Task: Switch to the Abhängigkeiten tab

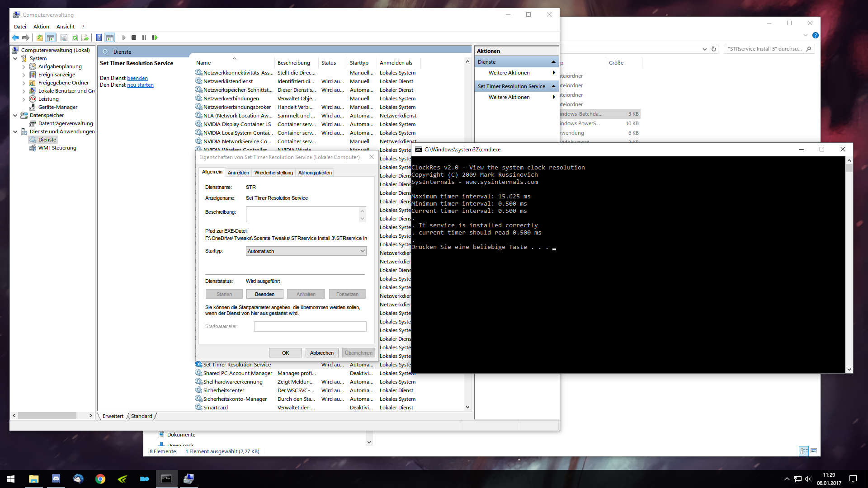Action: [315, 173]
